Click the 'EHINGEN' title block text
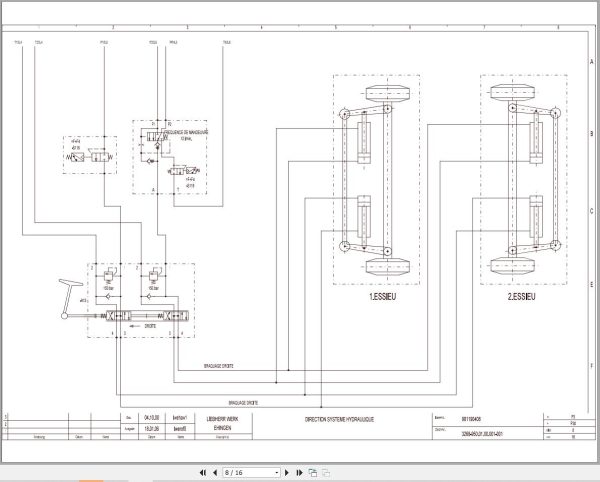The height and width of the screenshot is (482, 600). (x=222, y=428)
